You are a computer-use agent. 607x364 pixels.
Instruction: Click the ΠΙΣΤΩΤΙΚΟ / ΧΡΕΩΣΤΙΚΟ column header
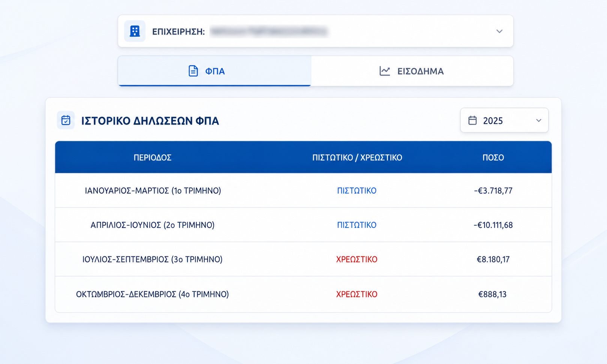[357, 157]
